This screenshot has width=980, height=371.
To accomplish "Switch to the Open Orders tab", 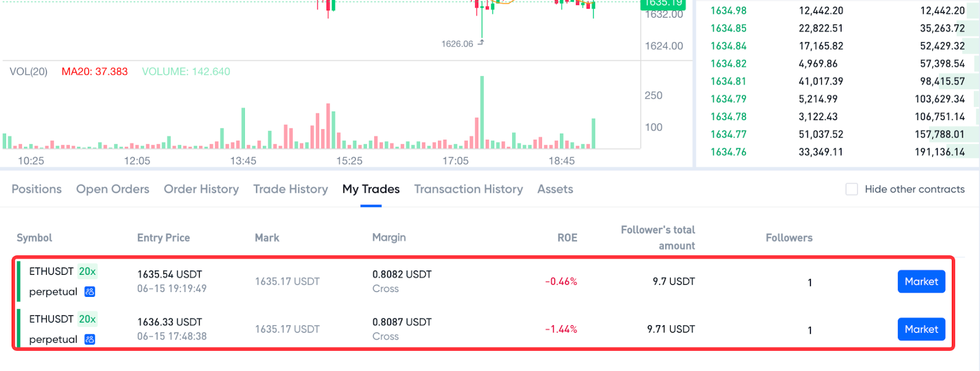I will [113, 189].
